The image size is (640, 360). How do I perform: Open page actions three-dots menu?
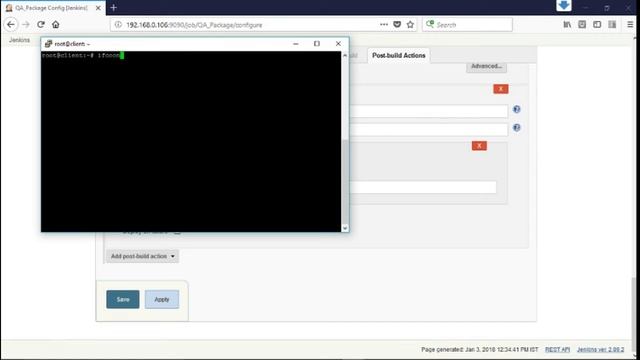[384, 24]
